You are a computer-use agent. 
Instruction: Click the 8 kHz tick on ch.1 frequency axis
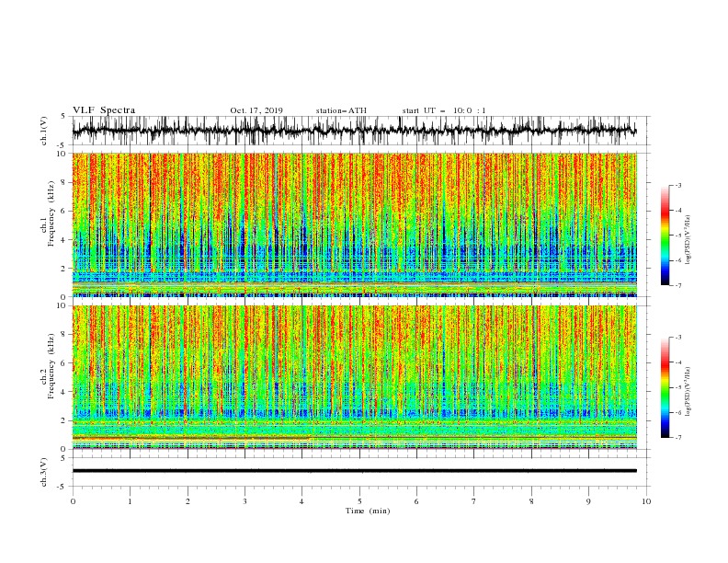point(64,182)
